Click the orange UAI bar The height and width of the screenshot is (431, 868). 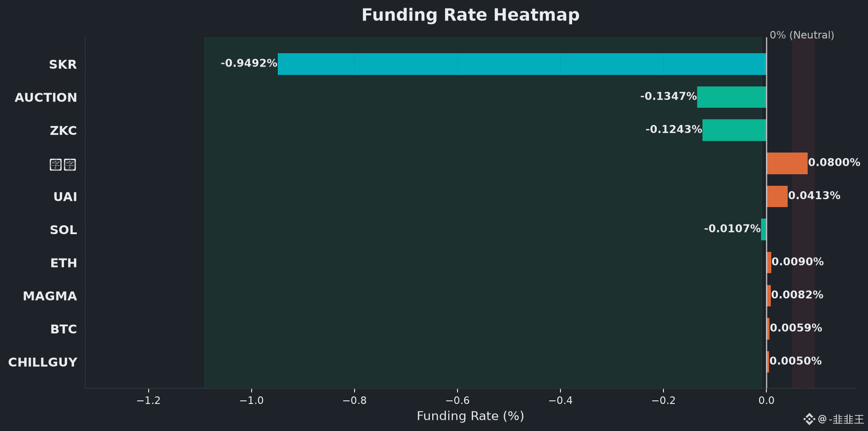tap(777, 196)
